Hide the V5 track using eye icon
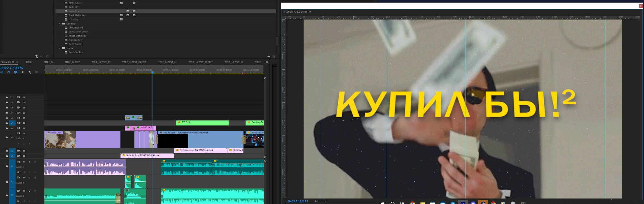 tap(24, 123)
